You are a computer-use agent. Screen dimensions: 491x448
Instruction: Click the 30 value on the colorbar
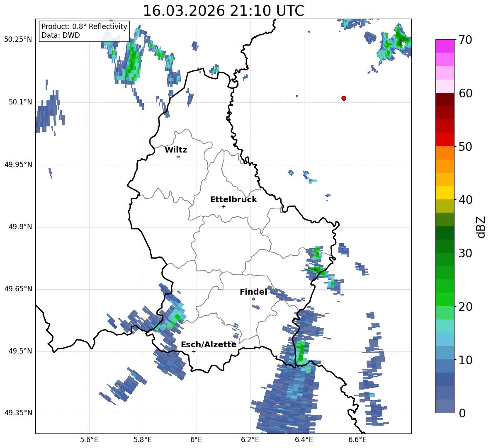tap(466, 253)
